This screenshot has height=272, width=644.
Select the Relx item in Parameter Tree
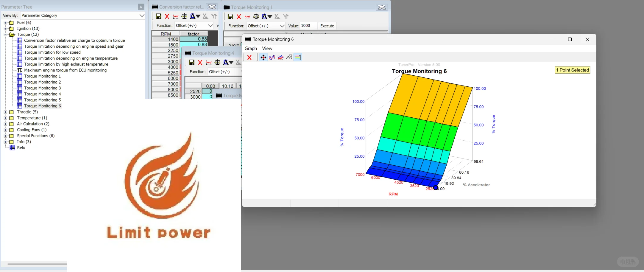coord(21,148)
